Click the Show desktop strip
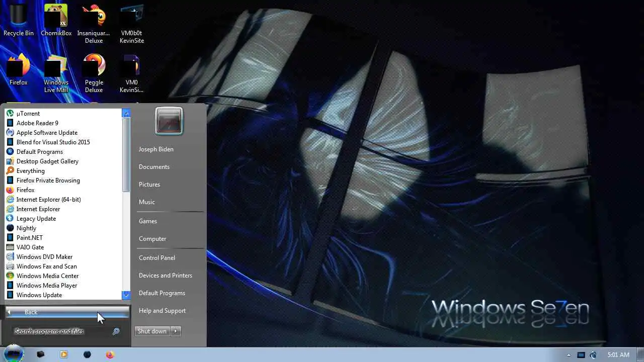Screen dimensions: 644x362 [640, 354]
